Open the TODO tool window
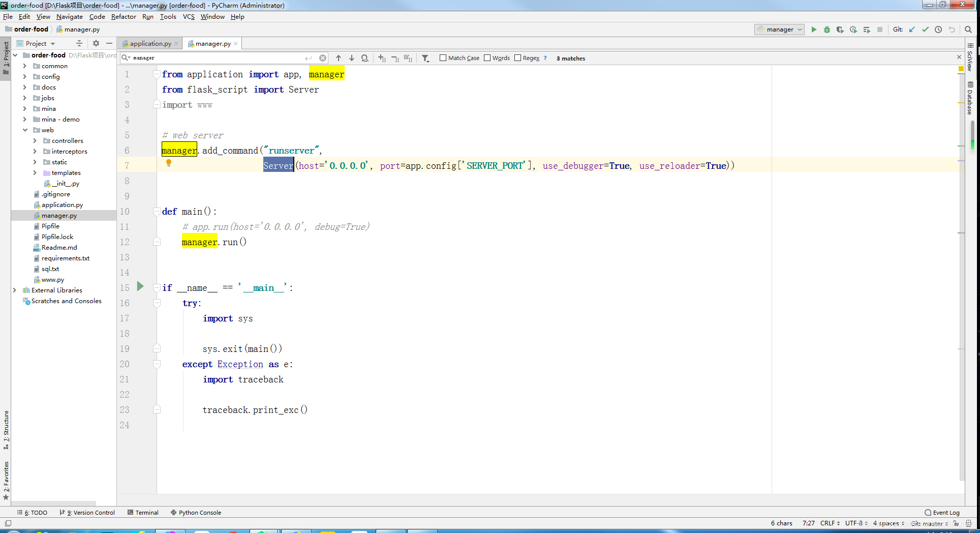This screenshot has width=980, height=533. 32,513
